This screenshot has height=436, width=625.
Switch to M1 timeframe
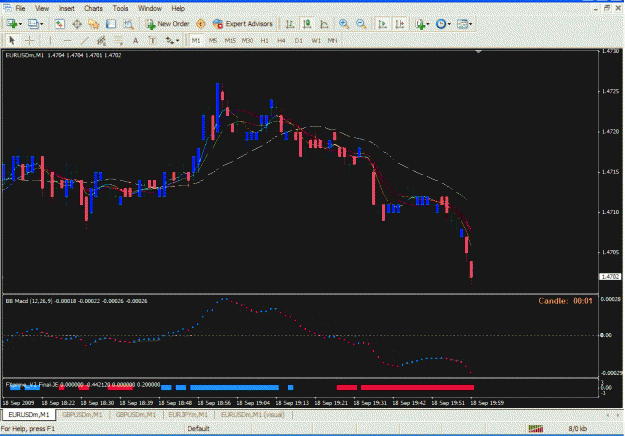pyautogui.click(x=196, y=41)
